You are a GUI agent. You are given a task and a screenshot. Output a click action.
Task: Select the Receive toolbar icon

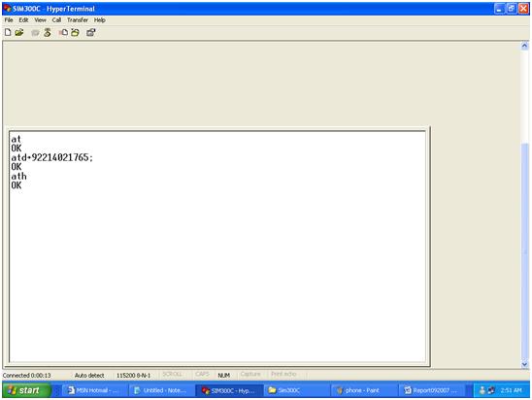[75, 33]
